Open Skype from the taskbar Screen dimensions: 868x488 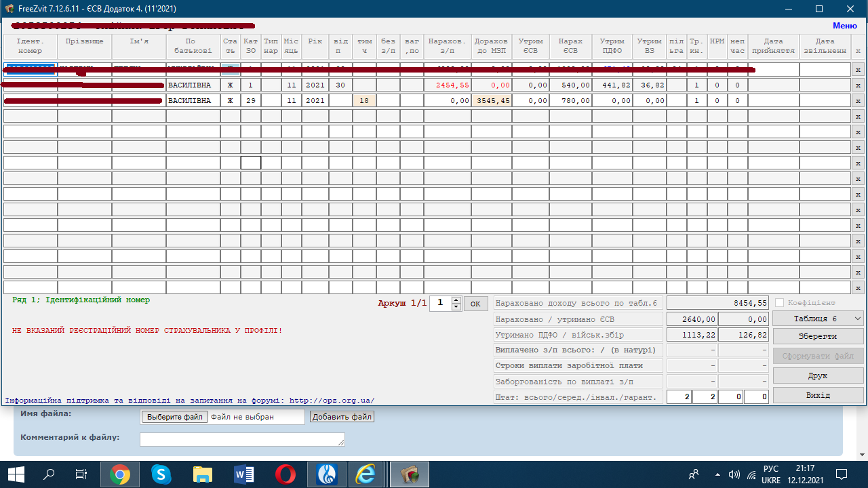161,475
